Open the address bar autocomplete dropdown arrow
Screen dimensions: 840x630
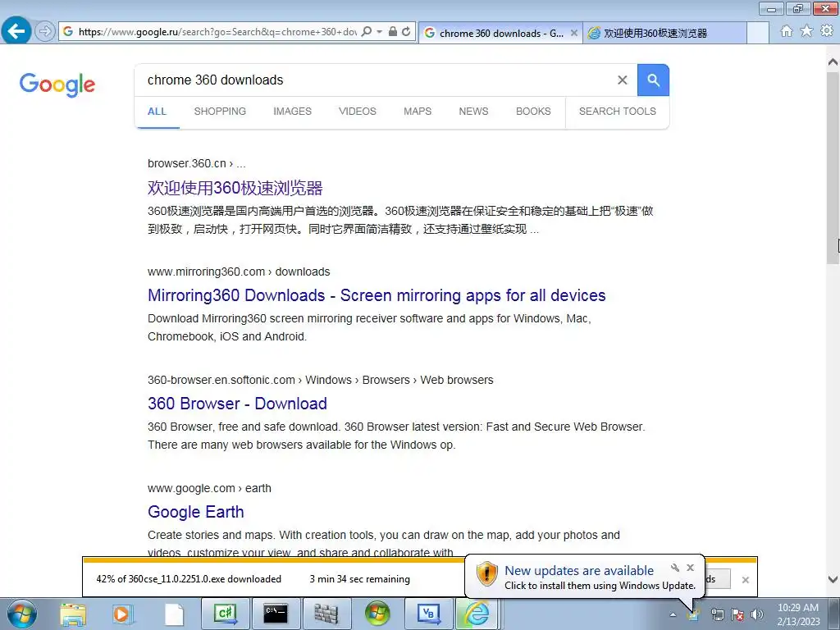pos(379,32)
